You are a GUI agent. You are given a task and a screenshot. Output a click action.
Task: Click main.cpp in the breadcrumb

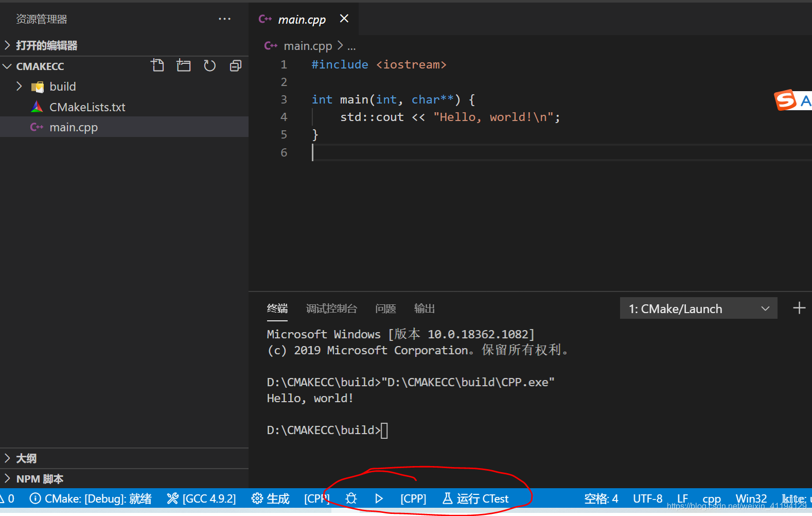click(308, 46)
